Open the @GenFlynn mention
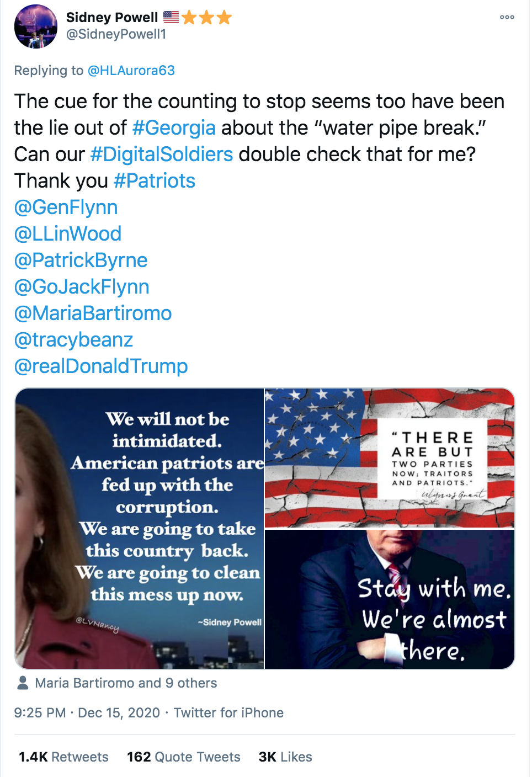 66,207
